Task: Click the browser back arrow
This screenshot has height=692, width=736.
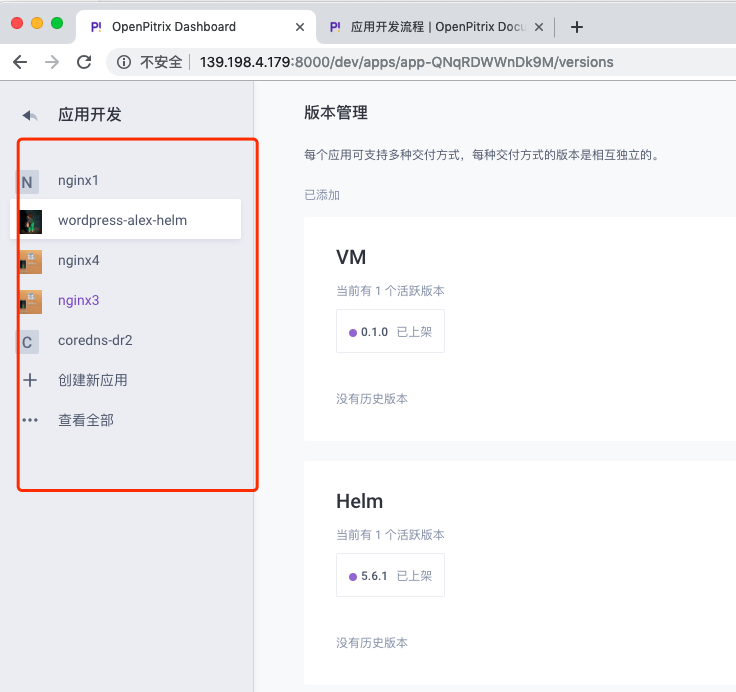Action: (x=20, y=62)
